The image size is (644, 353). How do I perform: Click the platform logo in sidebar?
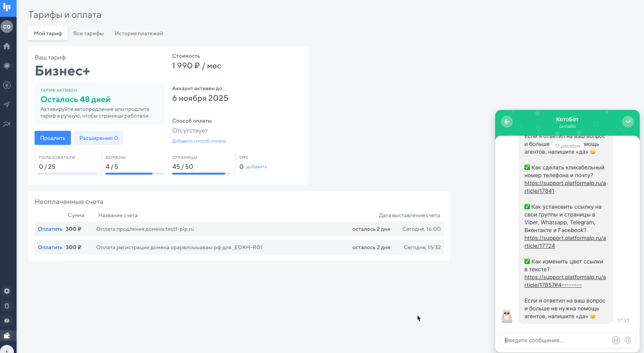[7, 7]
